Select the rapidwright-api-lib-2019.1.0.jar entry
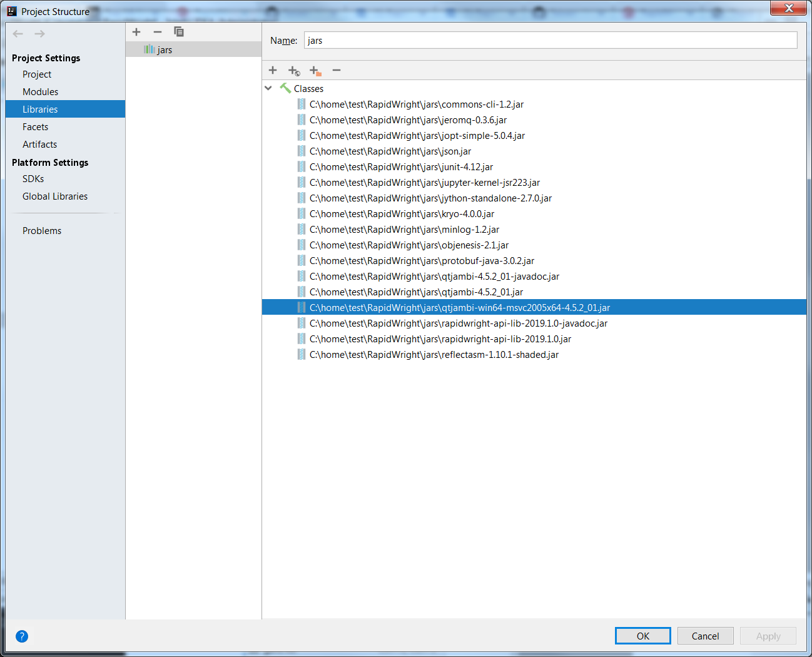The width and height of the screenshot is (812, 657). [440, 339]
